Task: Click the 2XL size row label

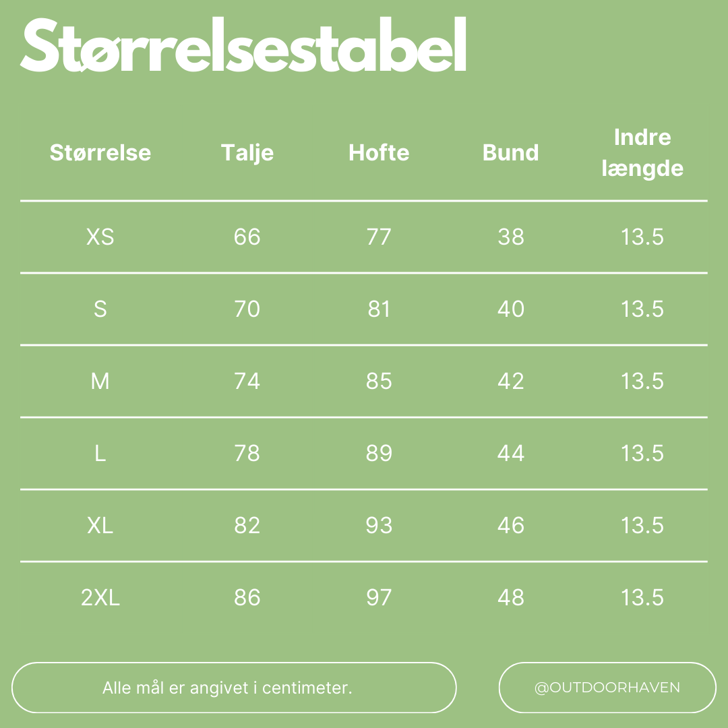Action: click(100, 598)
